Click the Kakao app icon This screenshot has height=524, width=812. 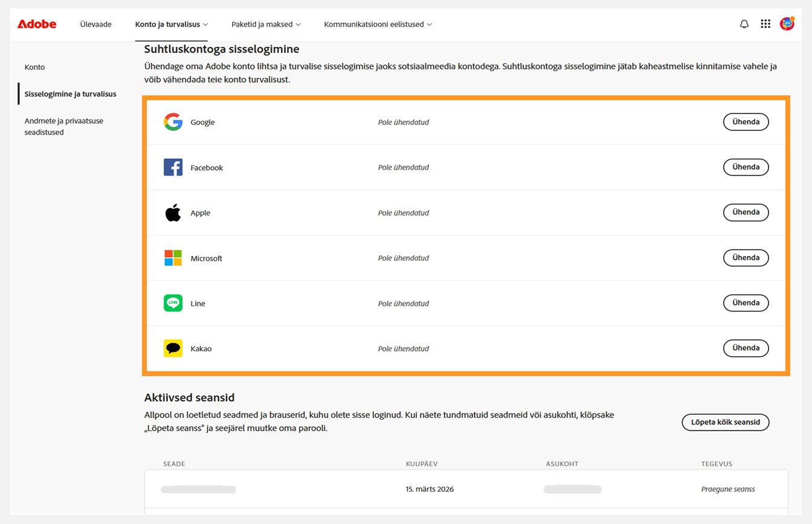pyautogui.click(x=173, y=348)
